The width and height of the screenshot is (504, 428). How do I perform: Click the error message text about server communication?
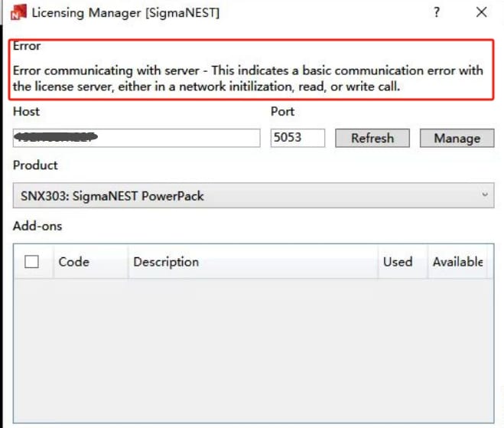(x=248, y=78)
